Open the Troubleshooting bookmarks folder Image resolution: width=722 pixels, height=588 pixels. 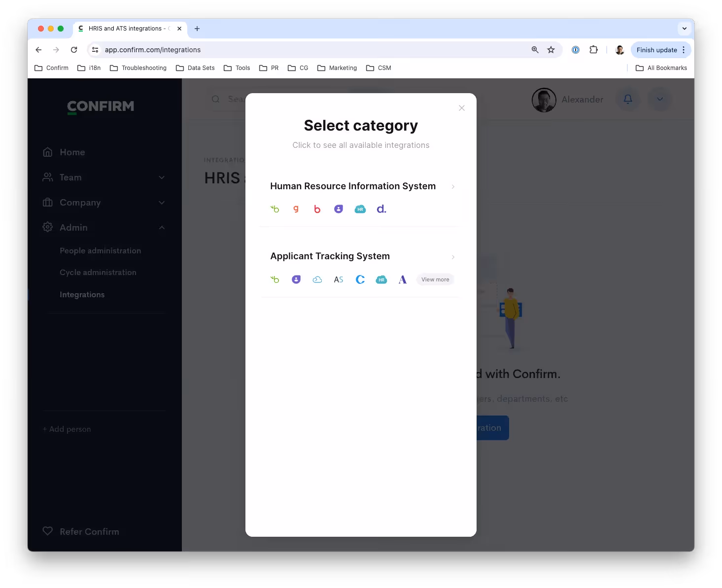tap(138, 68)
